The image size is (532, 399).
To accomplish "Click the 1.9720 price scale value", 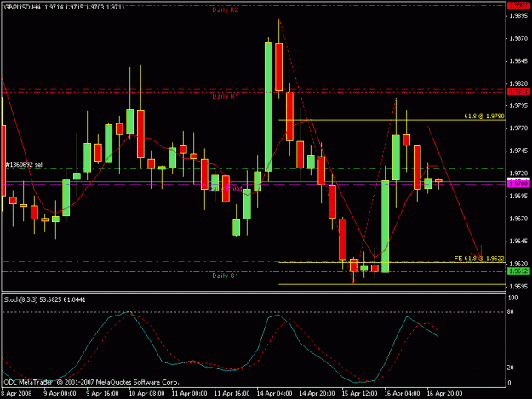I will coord(518,174).
